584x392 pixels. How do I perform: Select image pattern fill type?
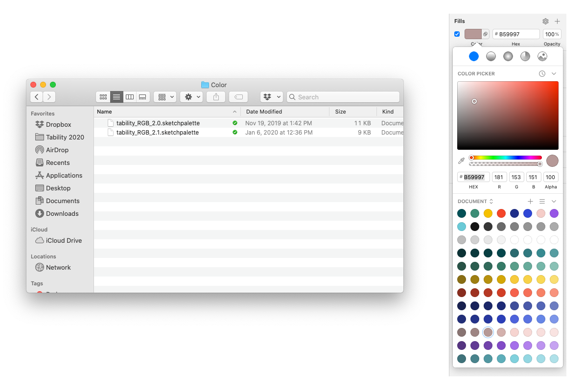pos(542,56)
